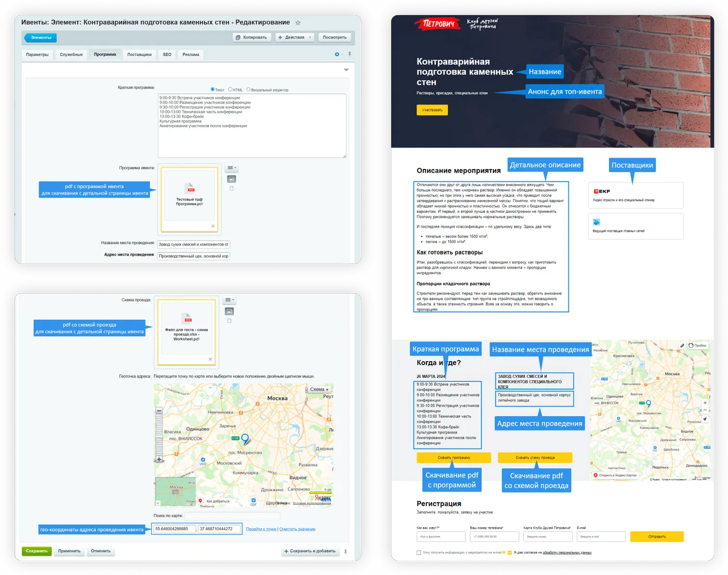The width and height of the screenshot is (728, 575).
Task: Click the yellow Скачать программу button
Action: coord(454,458)
